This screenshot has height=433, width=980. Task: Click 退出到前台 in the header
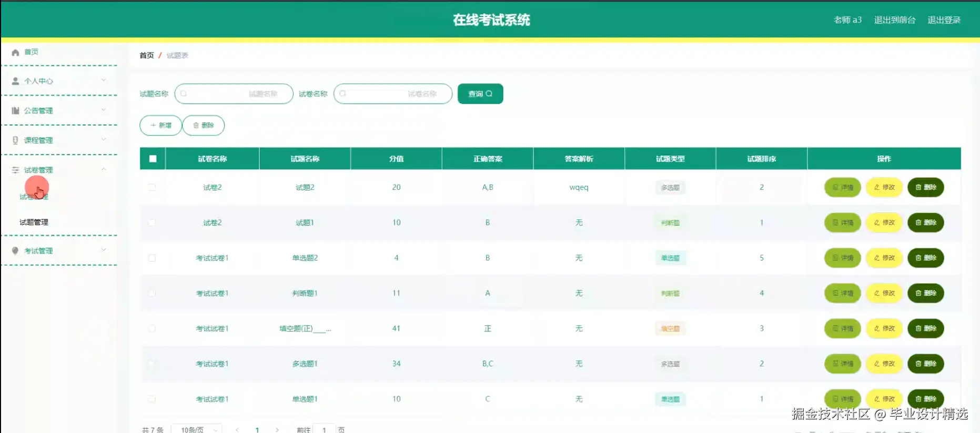(x=895, y=20)
